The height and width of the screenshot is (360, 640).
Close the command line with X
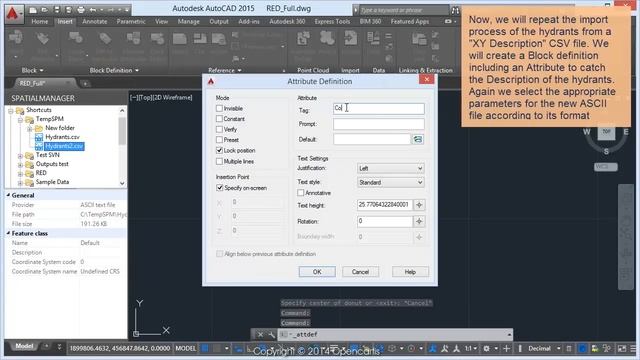coord(260,335)
